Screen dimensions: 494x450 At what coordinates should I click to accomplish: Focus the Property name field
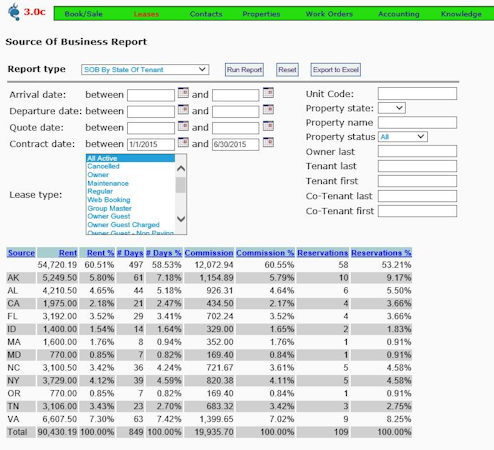pos(417,122)
